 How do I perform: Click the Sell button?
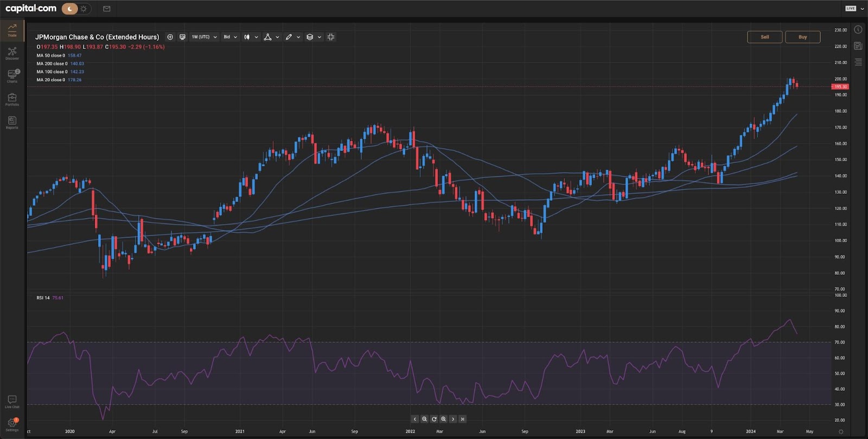[x=764, y=37]
